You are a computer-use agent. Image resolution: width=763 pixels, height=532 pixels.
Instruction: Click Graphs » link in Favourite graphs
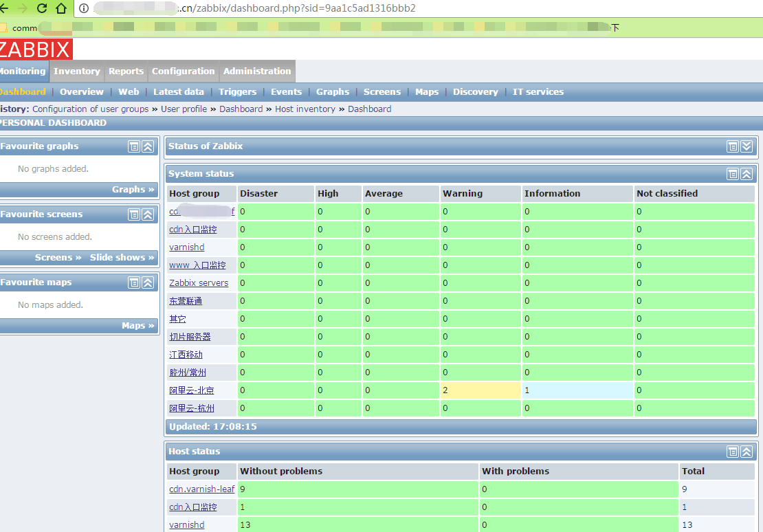[133, 189]
